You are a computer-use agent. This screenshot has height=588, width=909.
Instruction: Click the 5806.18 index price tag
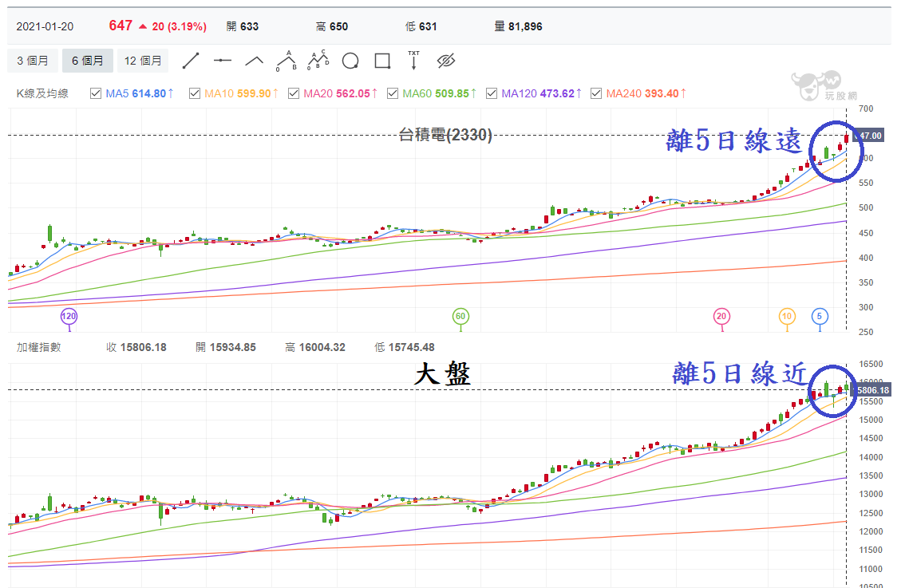[873, 390]
